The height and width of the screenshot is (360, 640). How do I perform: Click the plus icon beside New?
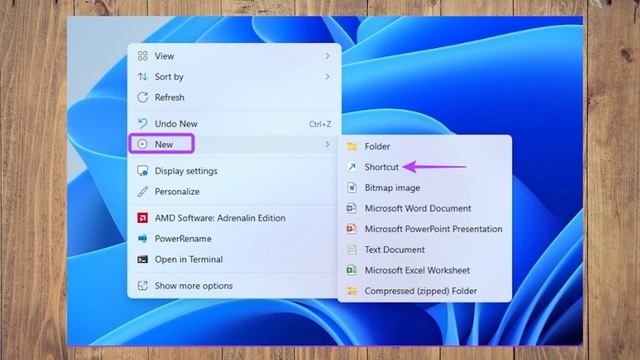(x=142, y=144)
